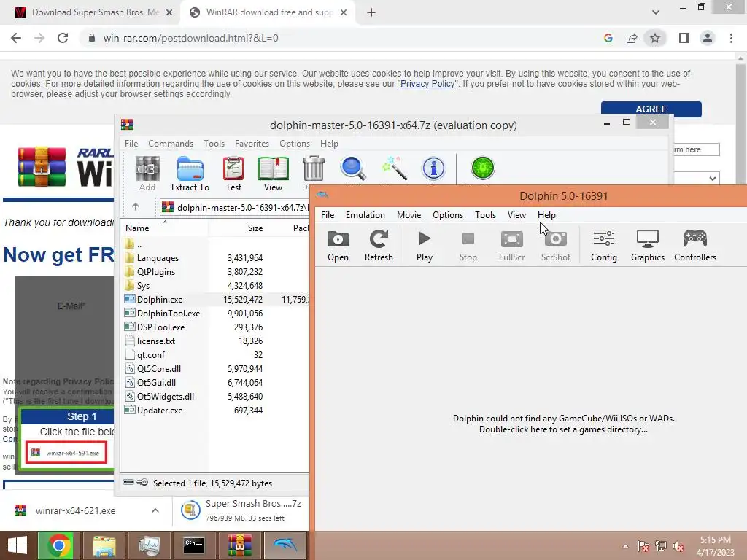The image size is (747, 560).
Task: Open Dolphin Movie menu
Action: pyautogui.click(x=409, y=215)
